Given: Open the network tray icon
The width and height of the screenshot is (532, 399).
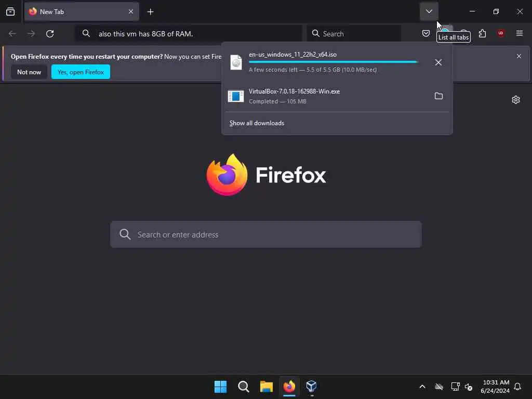Looking at the screenshot, I should pyautogui.click(x=455, y=387).
